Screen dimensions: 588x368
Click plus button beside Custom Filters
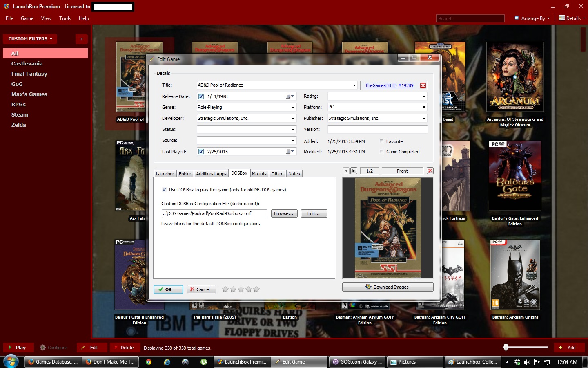pyautogui.click(x=82, y=39)
